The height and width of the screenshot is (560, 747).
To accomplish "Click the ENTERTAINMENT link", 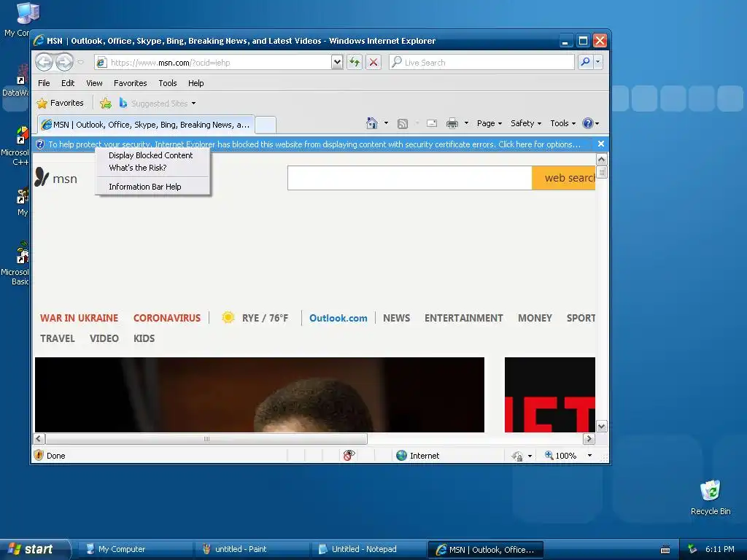I will 463,318.
